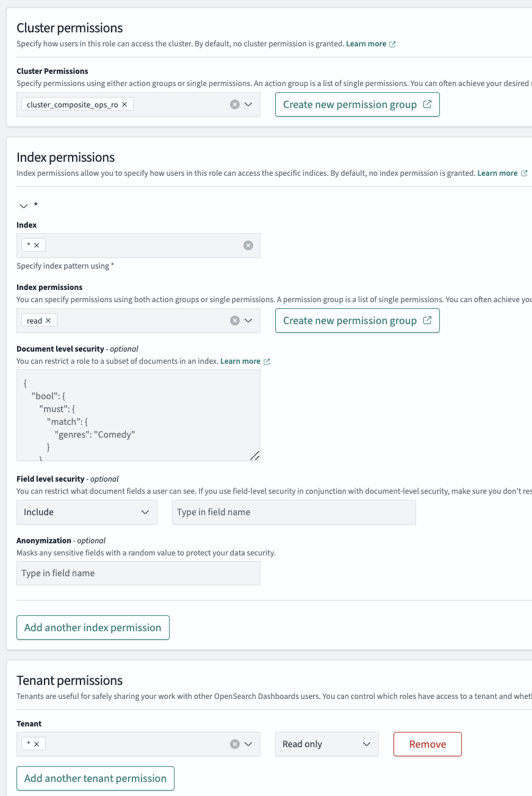
Task: Click Add another index permission
Action: coord(93,628)
